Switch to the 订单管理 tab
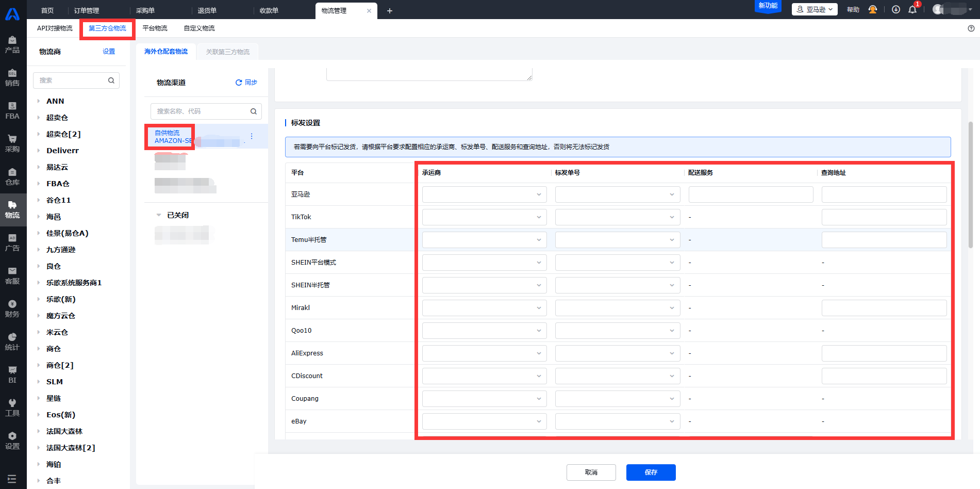The height and width of the screenshot is (489, 980). [87, 10]
